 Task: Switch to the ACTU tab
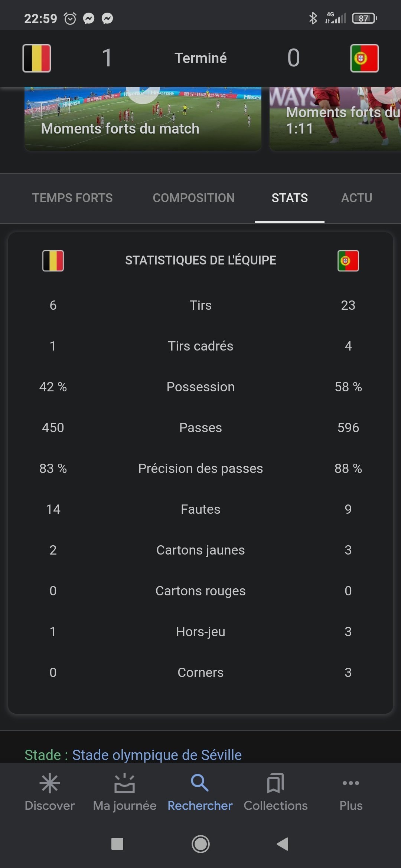[x=357, y=198]
